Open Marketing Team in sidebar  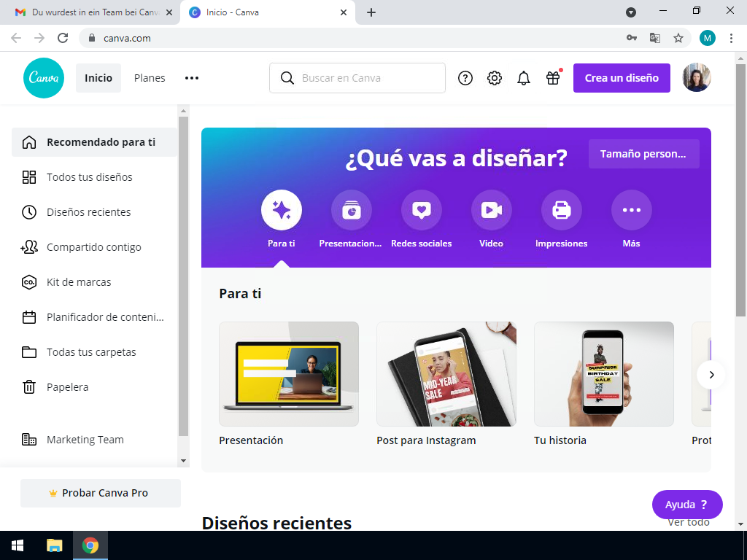[94, 440]
